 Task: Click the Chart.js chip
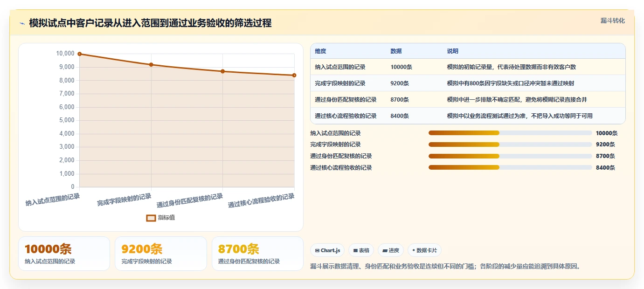point(328,250)
